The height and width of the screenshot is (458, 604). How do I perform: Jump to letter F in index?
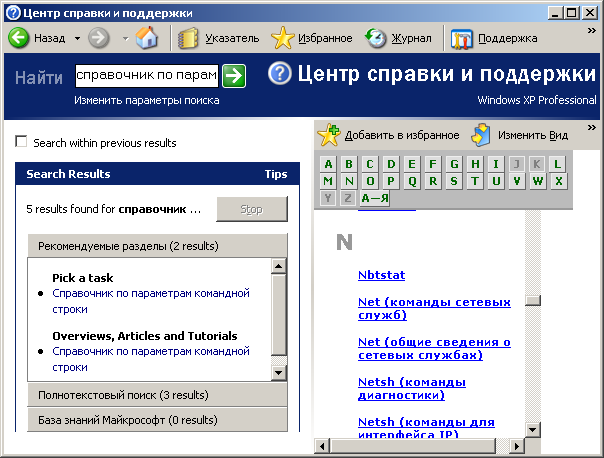coord(433,164)
